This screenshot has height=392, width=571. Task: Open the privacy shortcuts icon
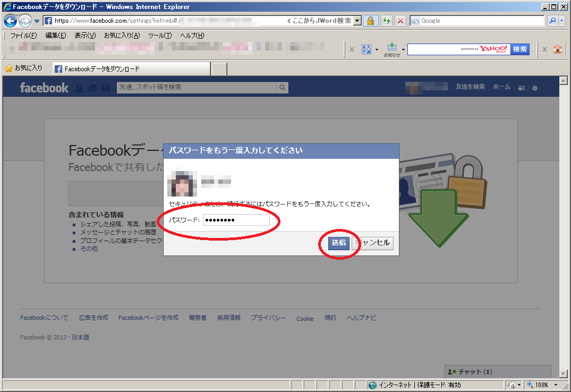coord(522,88)
